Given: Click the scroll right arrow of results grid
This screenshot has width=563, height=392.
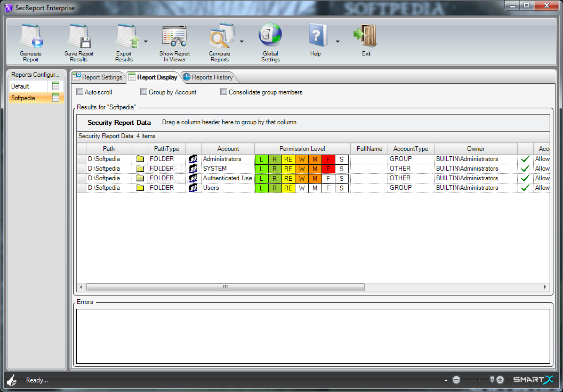Looking at the screenshot, I should point(545,287).
